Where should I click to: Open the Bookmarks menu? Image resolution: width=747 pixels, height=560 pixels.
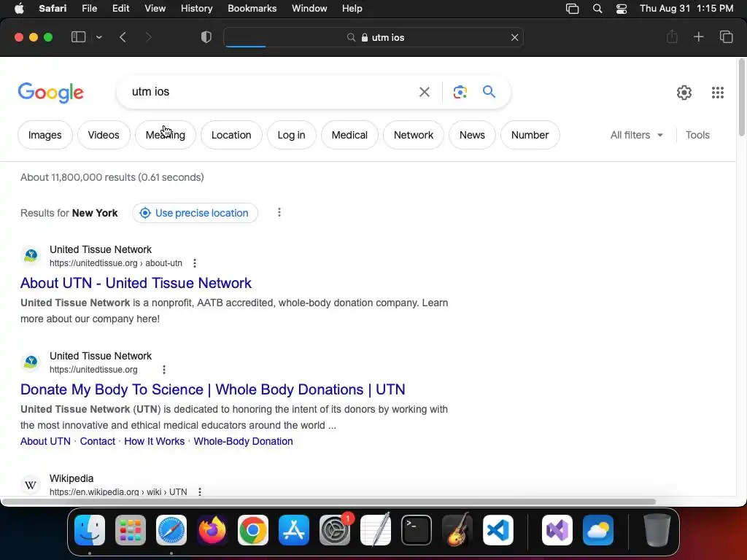[x=252, y=9]
